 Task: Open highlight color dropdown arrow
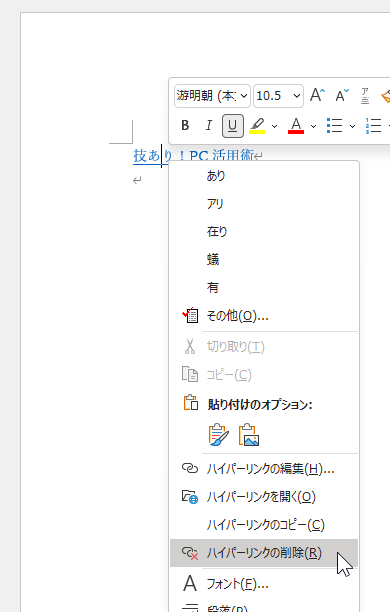tap(274, 126)
